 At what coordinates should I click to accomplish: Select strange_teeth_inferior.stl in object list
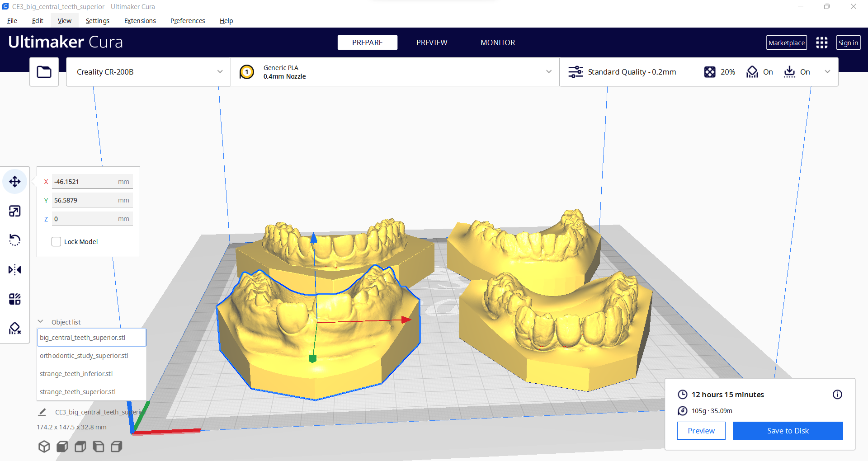(x=92, y=374)
